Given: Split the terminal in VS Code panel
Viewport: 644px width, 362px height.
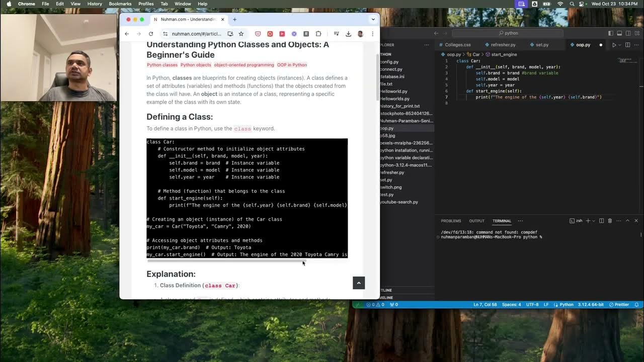Looking at the screenshot, I should pyautogui.click(x=602, y=221).
